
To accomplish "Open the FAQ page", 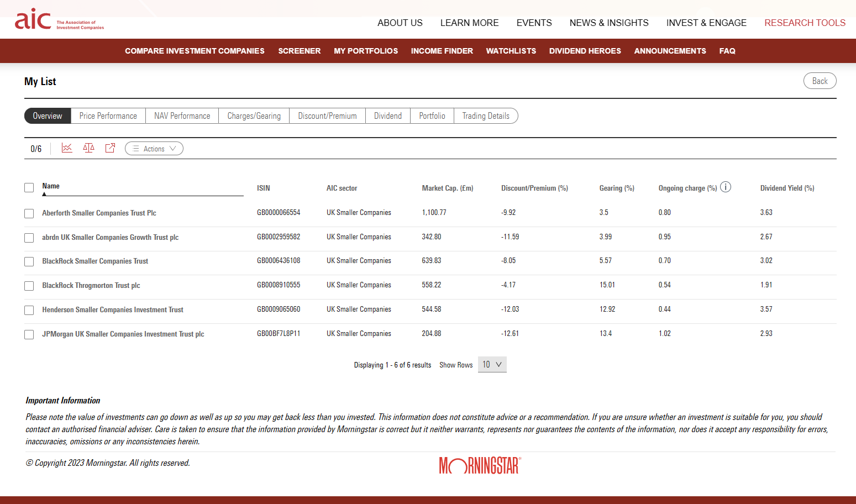I will (727, 51).
